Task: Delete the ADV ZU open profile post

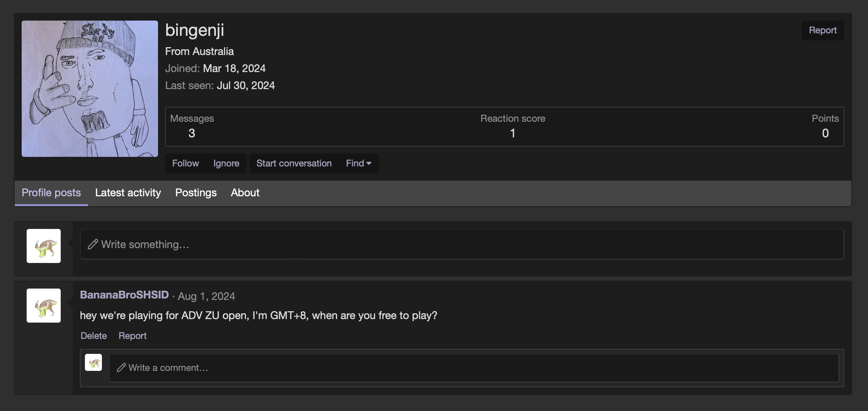Action: [x=93, y=336]
